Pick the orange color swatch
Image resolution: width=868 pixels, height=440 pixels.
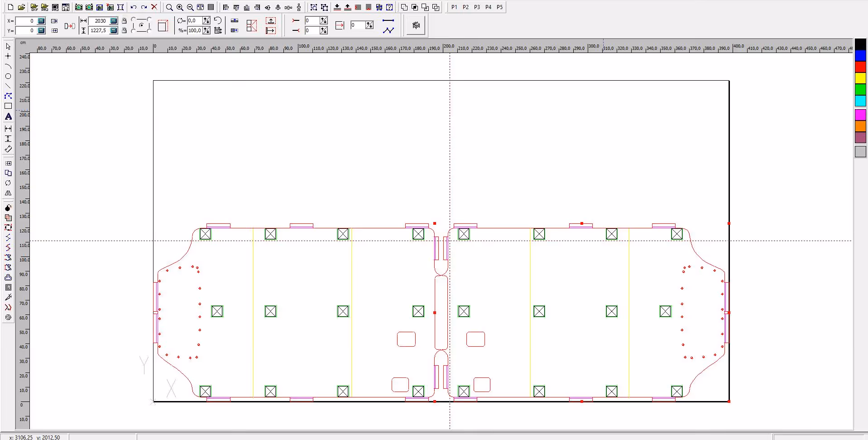[x=860, y=126]
